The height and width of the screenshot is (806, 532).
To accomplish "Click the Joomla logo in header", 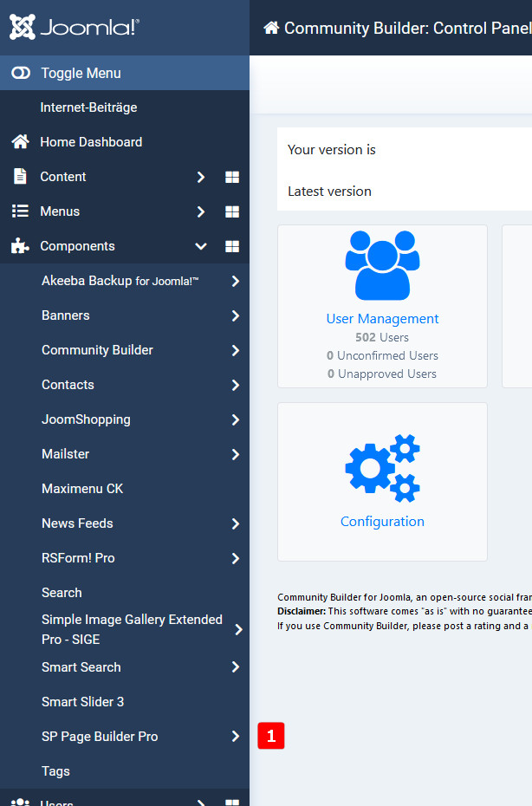I will (74, 28).
